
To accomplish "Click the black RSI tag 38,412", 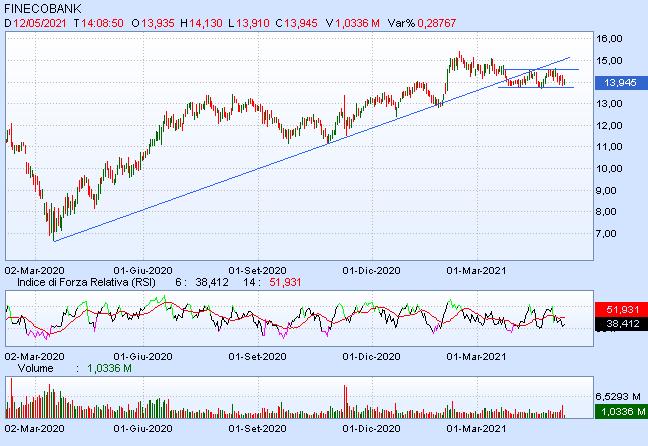I will tap(622, 324).
